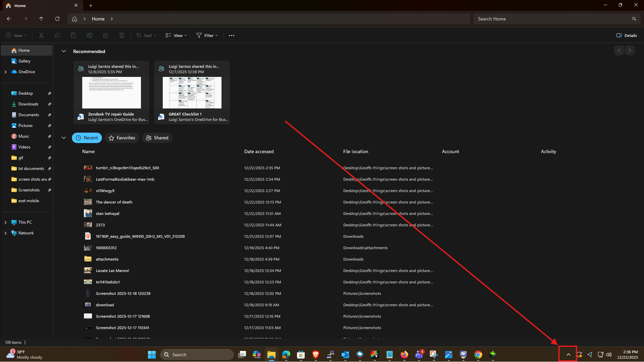Open Firefox from the taskbar

[404, 355]
